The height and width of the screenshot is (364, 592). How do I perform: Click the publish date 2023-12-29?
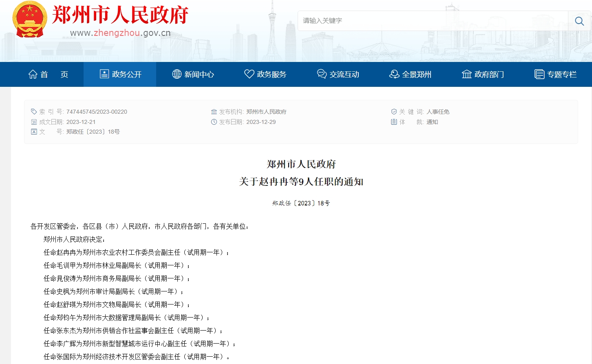261,122
